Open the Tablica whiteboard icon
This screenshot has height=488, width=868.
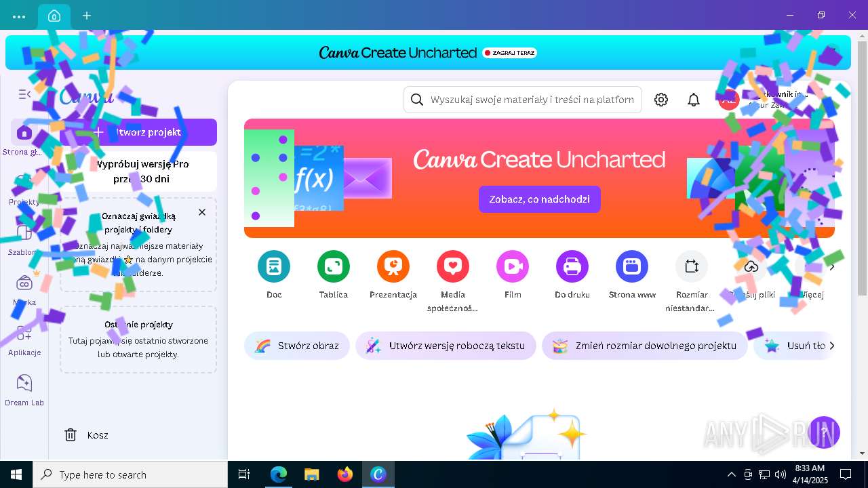334,267
